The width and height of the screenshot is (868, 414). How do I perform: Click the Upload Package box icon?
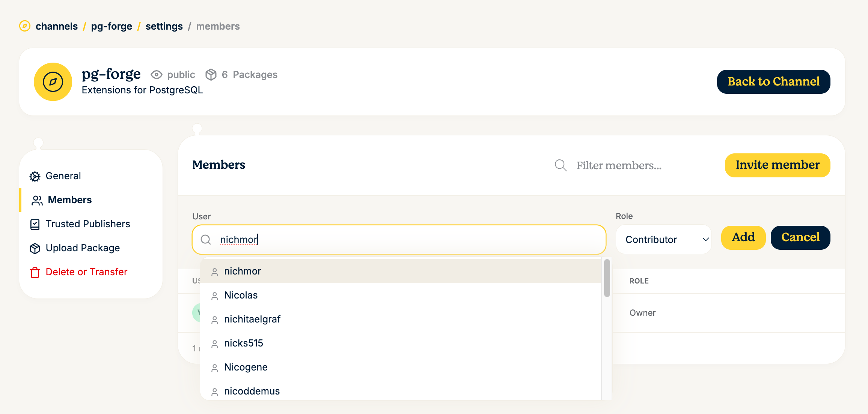(x=35, y=248)
